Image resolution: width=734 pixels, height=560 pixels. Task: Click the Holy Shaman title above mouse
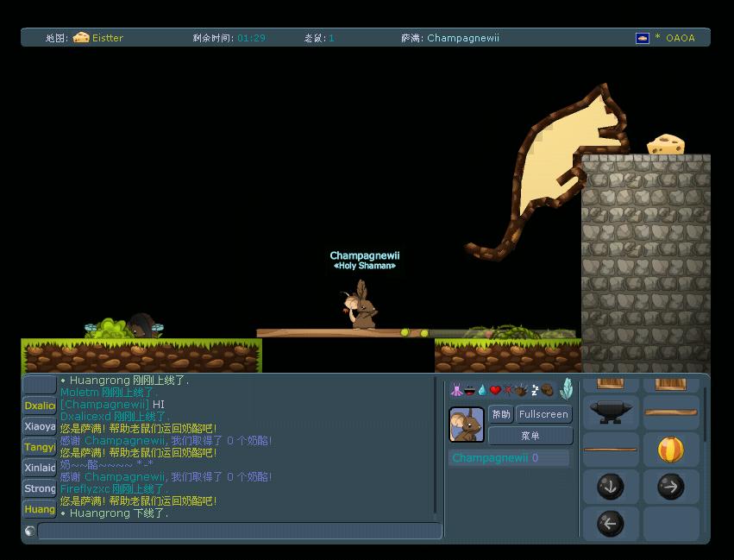tap(365, 266)
